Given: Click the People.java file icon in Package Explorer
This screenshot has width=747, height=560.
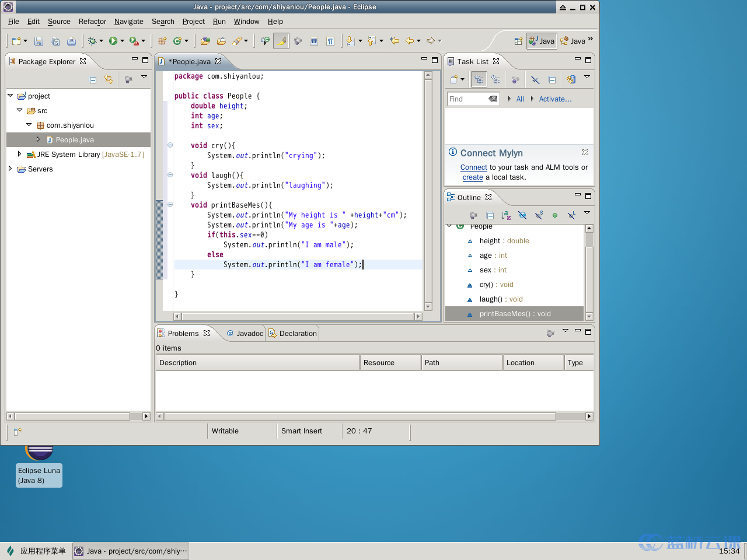Looking at the screenshot, I should click(50, 140).
